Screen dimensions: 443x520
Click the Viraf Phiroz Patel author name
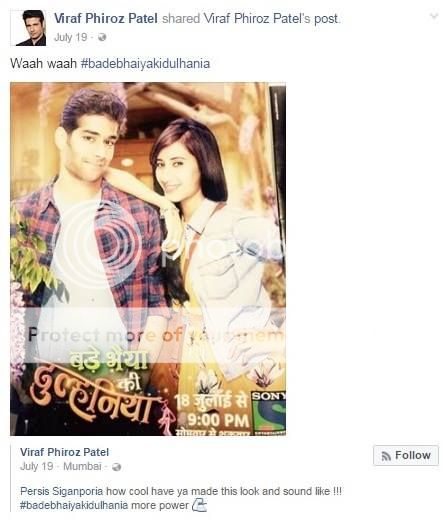(x=105, y=19)
